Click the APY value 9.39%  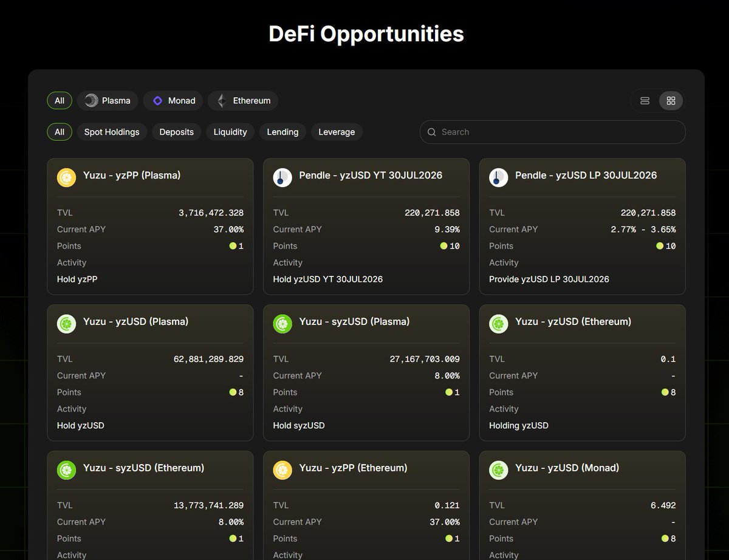pos(447,229)
